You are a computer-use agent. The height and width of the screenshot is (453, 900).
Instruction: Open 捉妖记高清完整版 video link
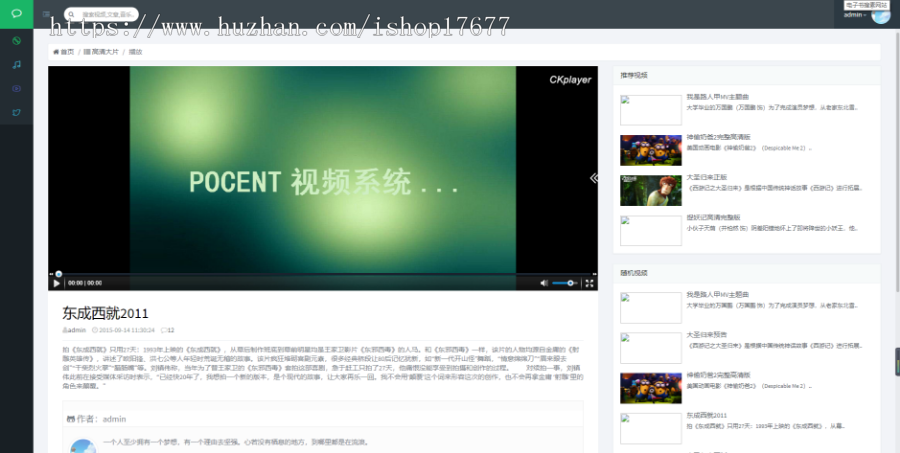tap(713, 218)
